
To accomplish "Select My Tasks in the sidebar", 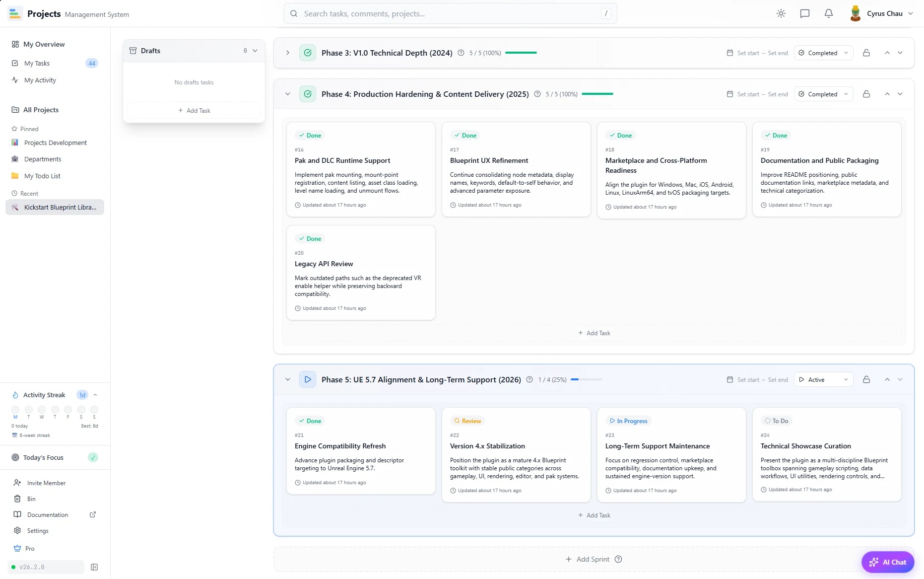I will [37, 63].
